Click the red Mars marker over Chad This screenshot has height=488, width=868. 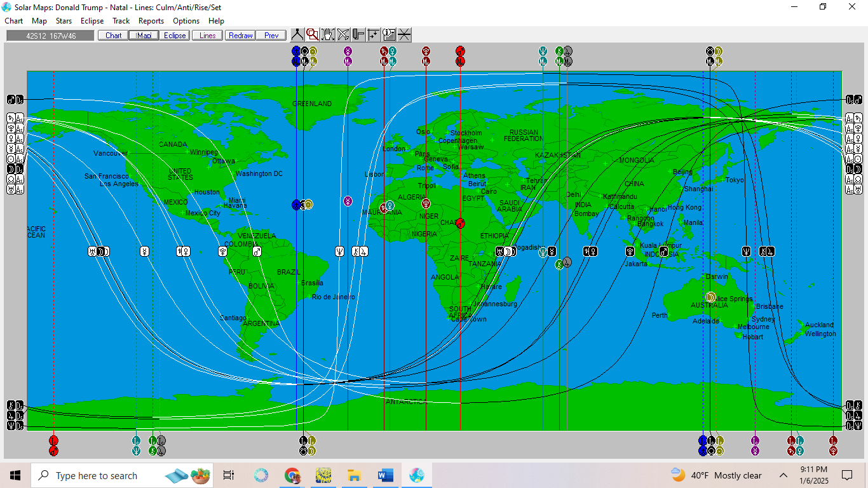pyautogui.click(x=460, y=223)
